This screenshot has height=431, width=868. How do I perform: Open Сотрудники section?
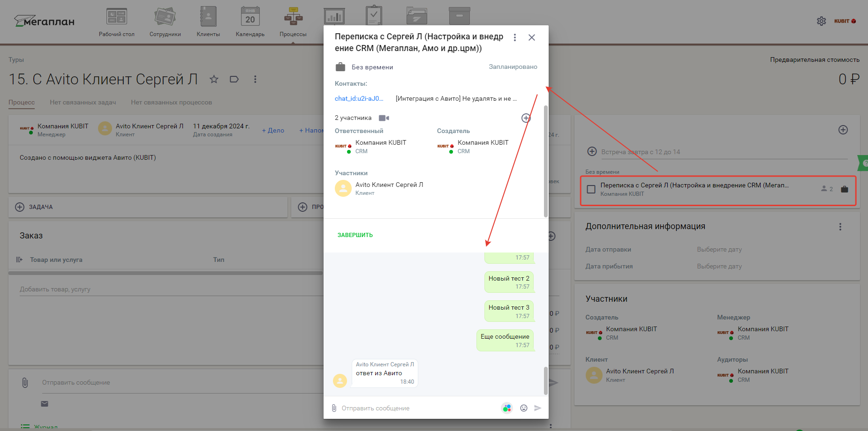coord(165,22)
